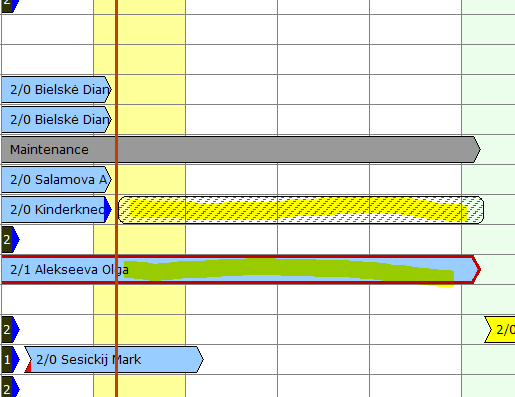Click the blue end arrow on Kinderknecht bar
Screen dimensions: 515x397
click(x=108, y=210)
